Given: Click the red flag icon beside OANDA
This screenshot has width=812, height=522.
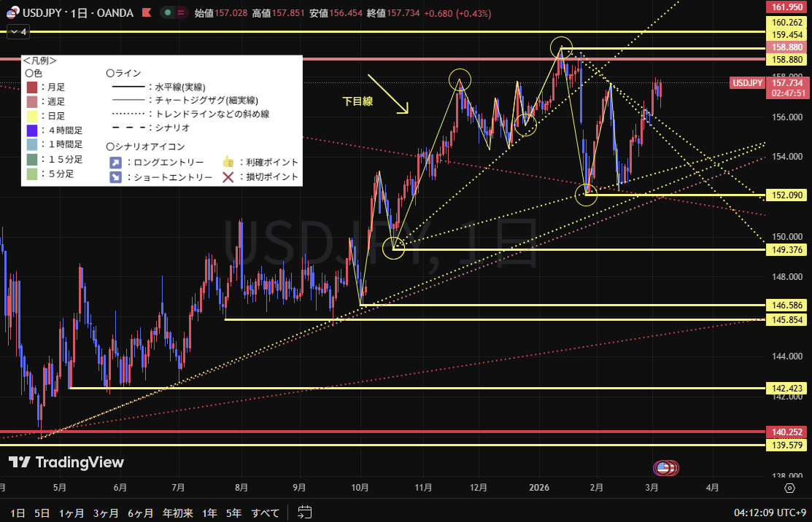Looking at the screenshot, I should point(147,12).
